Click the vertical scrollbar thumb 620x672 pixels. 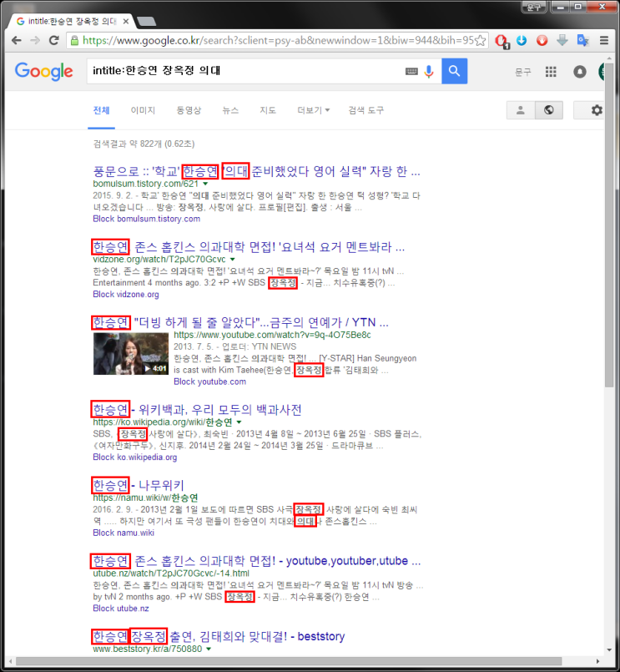[609, 225]
